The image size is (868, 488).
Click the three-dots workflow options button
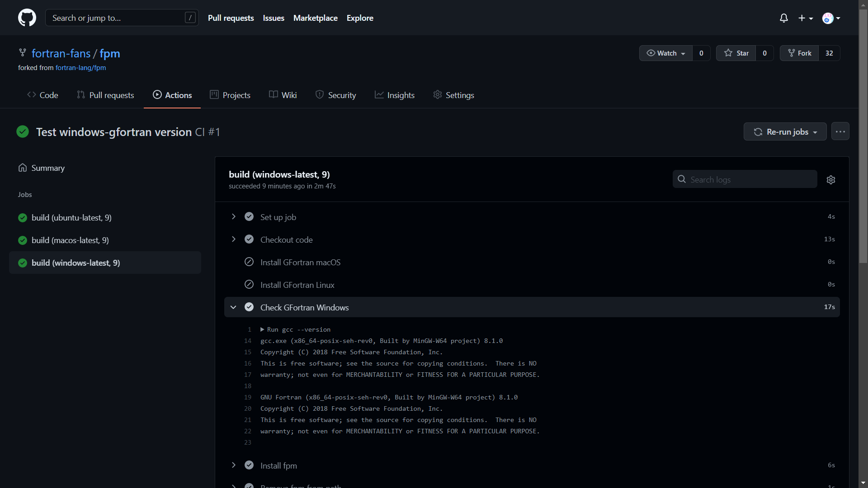pos(840,131)
